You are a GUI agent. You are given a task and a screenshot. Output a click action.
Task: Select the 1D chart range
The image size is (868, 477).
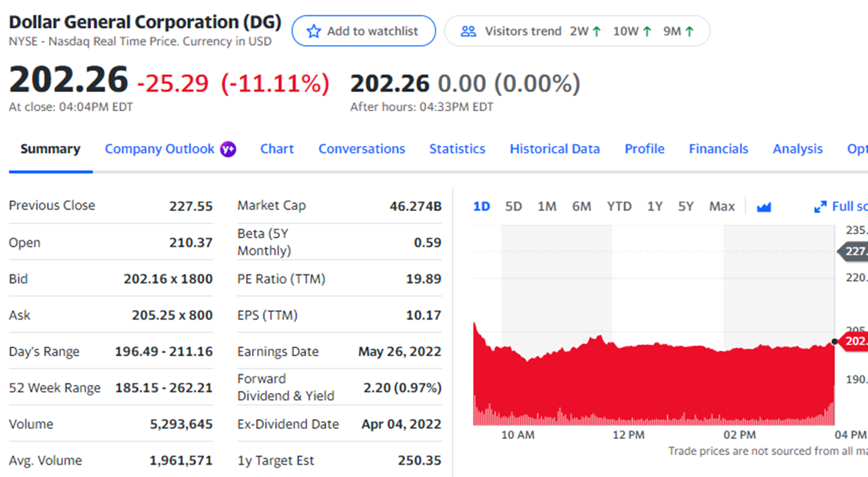[x=482, y=207]
